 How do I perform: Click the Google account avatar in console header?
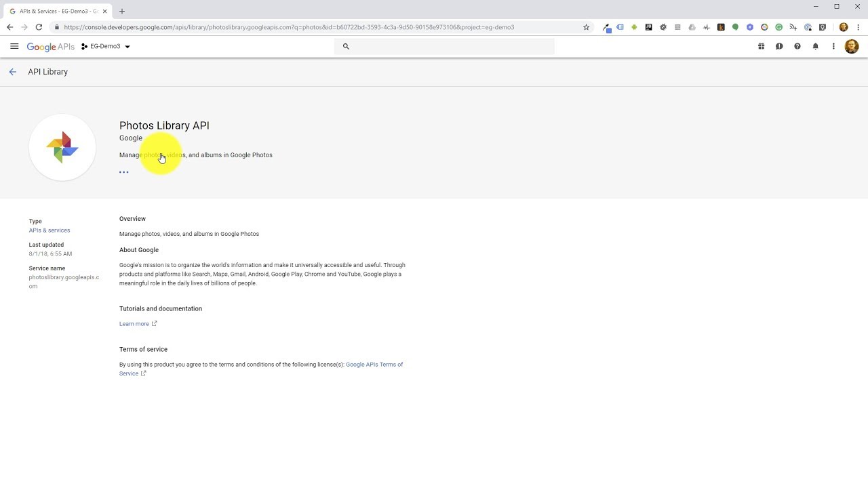click(x=852, y=46)
